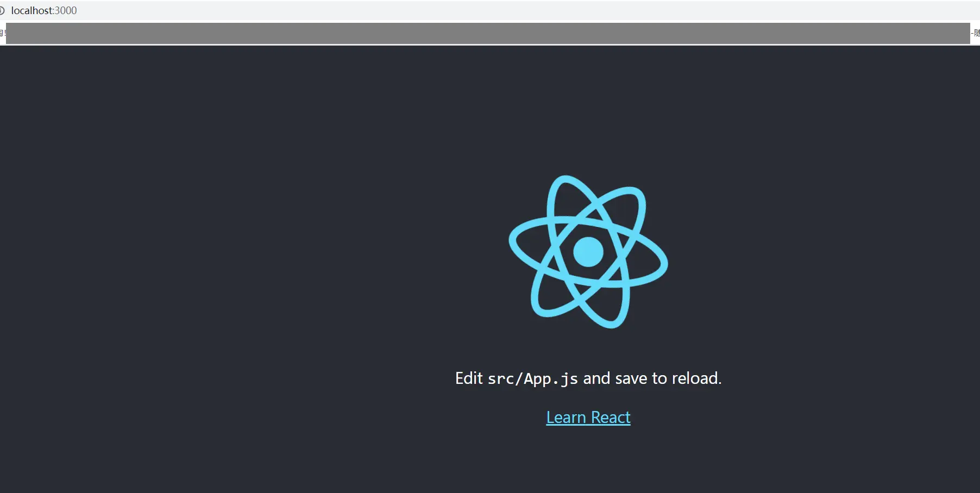Click the center nucleus dot of React logo
980x493 pixels.
coord(588,252)
